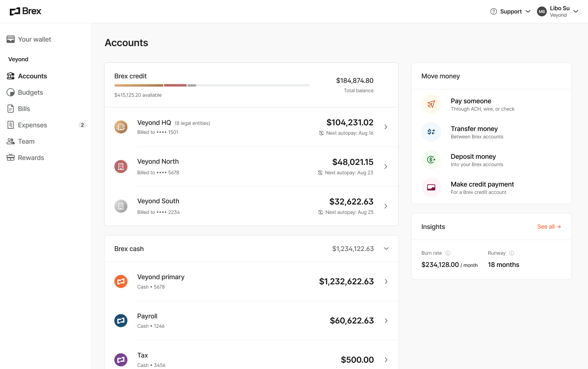This screenshot has width=588, height=369.
Task: Click the Runway info icon
Action: click(x=512, y=253)
